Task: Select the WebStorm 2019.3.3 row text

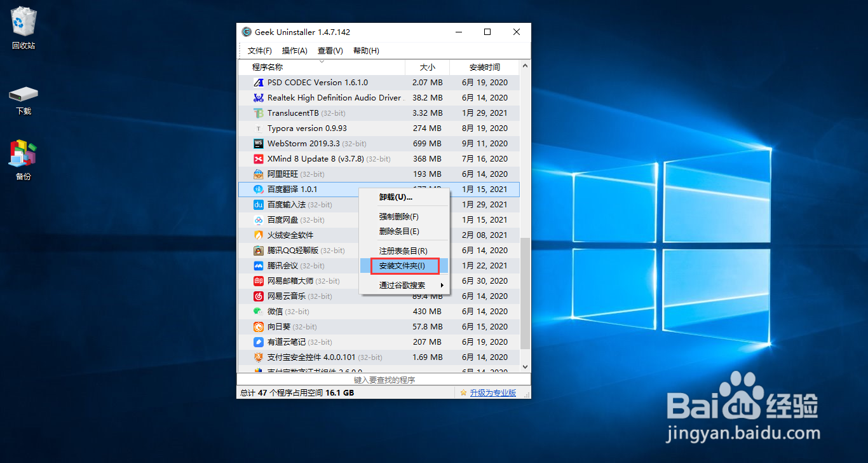Action: (316, 144)
